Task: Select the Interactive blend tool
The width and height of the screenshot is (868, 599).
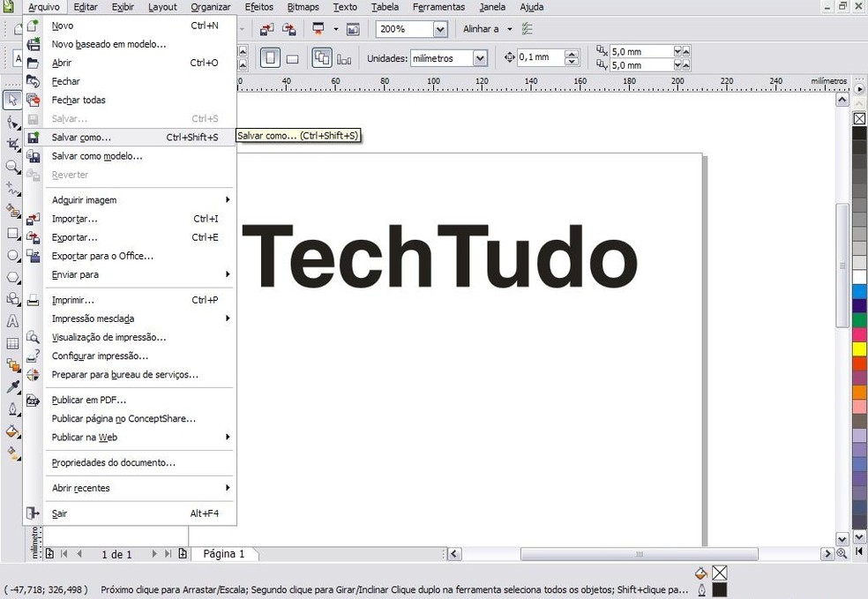Action: tap(12, 365)
